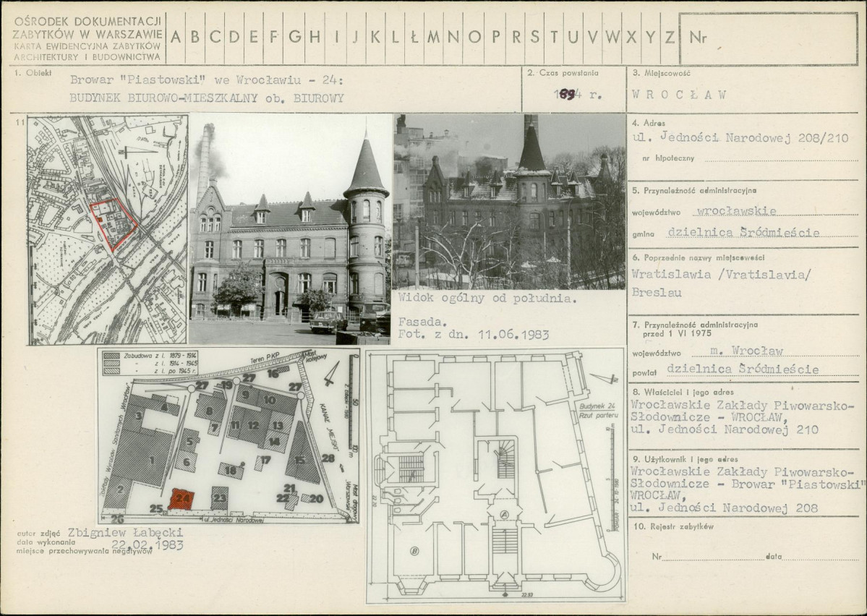Open the general view from south photo

(x=509, y=202)
